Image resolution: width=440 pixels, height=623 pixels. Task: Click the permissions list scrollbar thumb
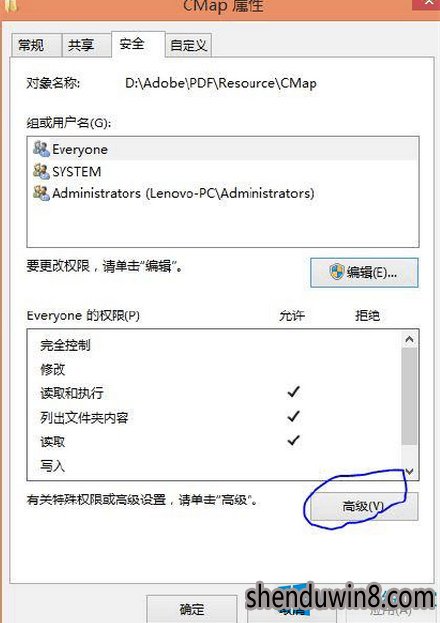(x=409, y=396)
